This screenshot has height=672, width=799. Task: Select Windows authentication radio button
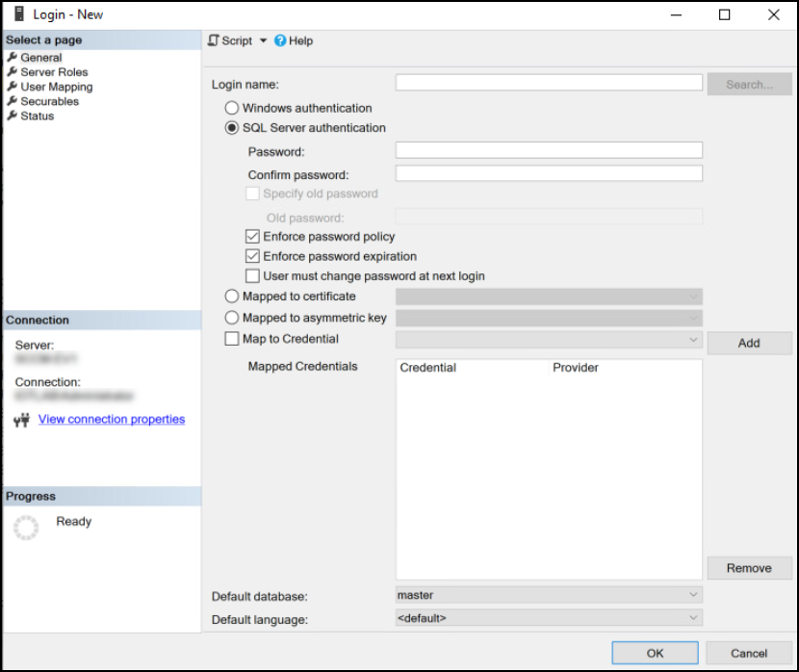tap(232, 108)
